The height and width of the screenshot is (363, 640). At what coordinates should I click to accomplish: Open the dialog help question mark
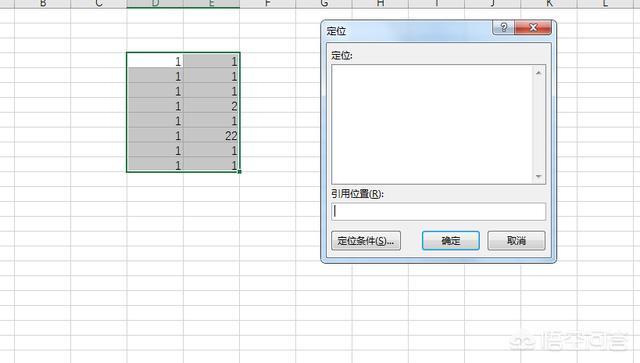[504, 27]
